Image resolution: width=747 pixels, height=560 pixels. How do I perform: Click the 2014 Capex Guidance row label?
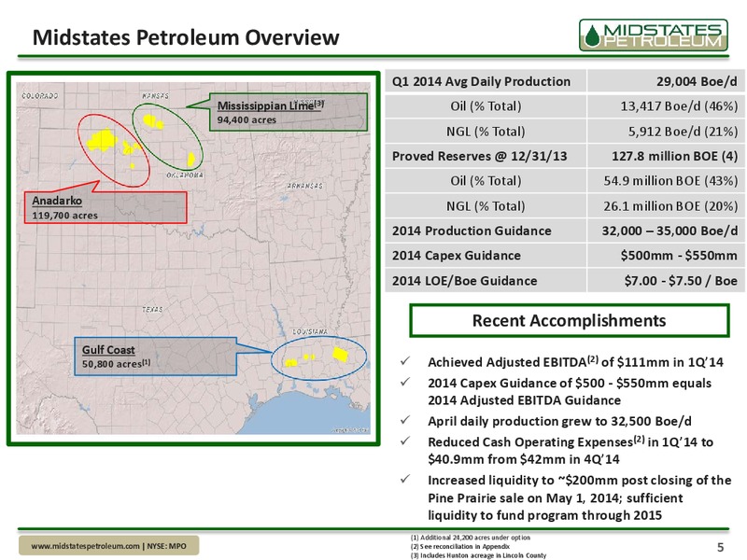coord(457,256)
